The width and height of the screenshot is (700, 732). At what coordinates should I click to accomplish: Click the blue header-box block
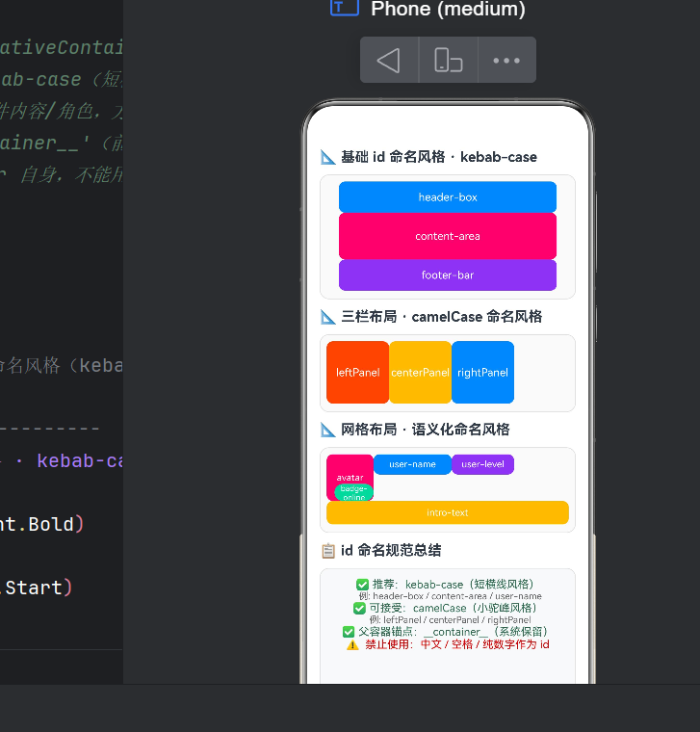(x=448, y=197)
